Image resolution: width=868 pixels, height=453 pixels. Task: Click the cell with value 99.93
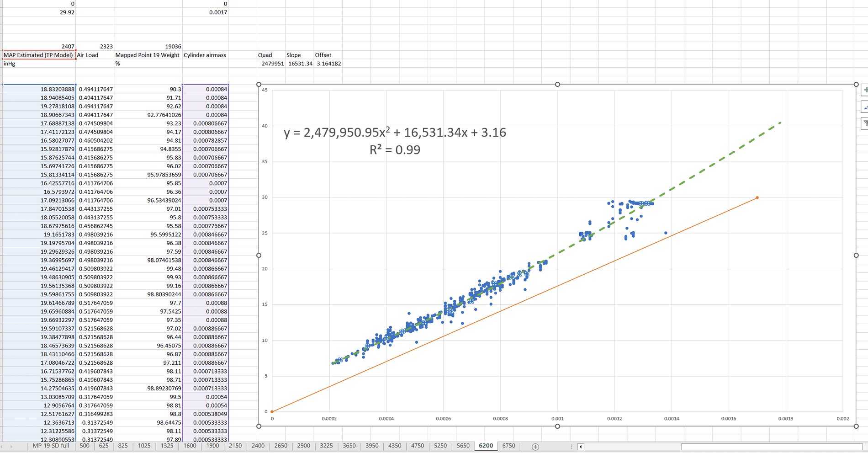click(148, 277)
